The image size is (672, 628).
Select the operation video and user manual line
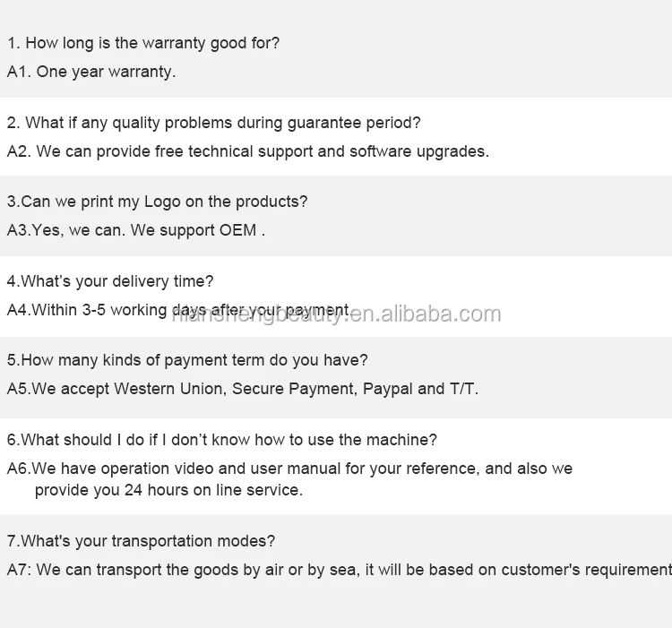[x=289, y=469]
